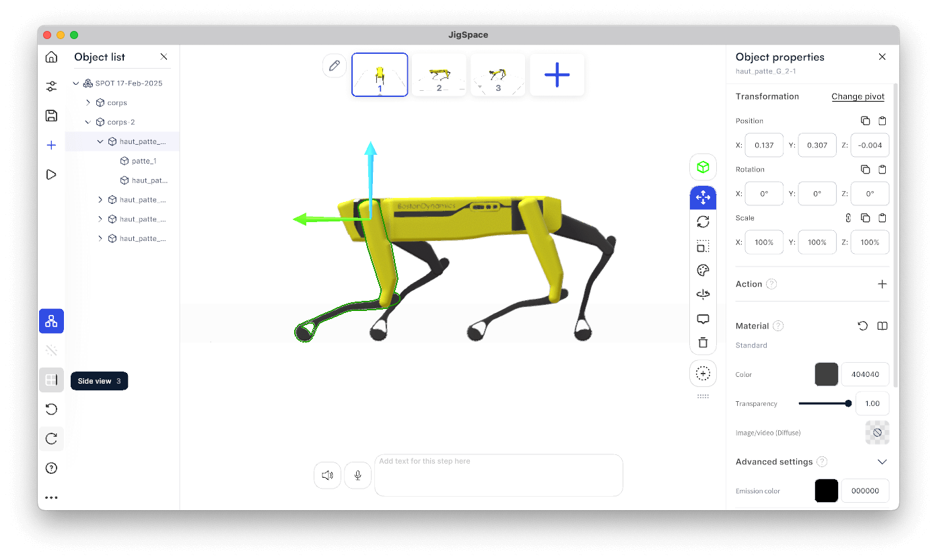Select step 2 thumbnail
Image resolution: width=937 pixels, height=560 pixels.
439,75
